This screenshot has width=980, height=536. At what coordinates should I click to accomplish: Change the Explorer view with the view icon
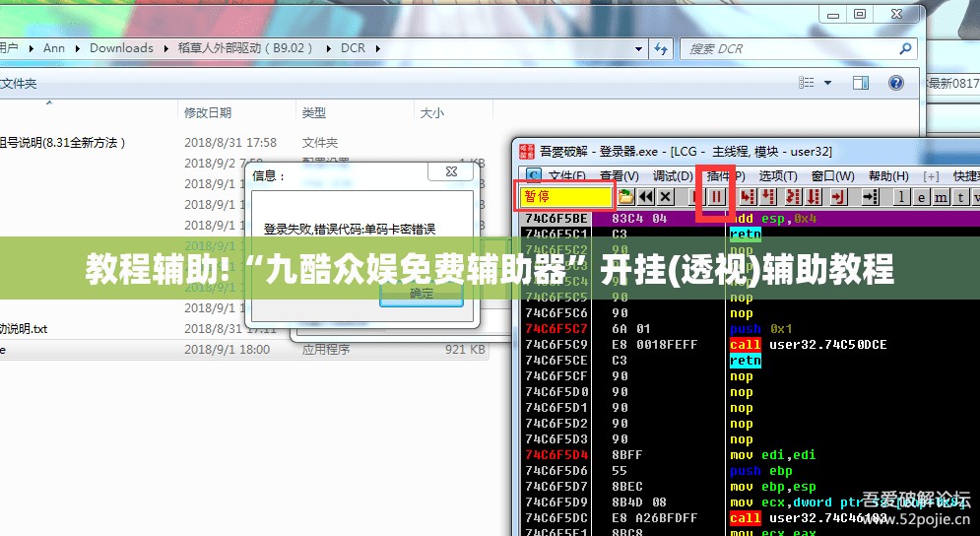pyautogui.click(x=807, y=83)
